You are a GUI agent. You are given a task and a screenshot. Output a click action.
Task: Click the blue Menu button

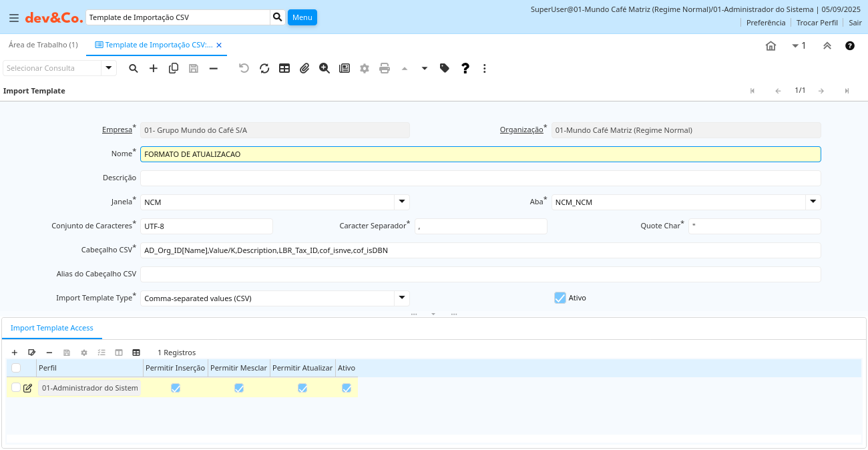pyautogui.click(x=302, y=17)
